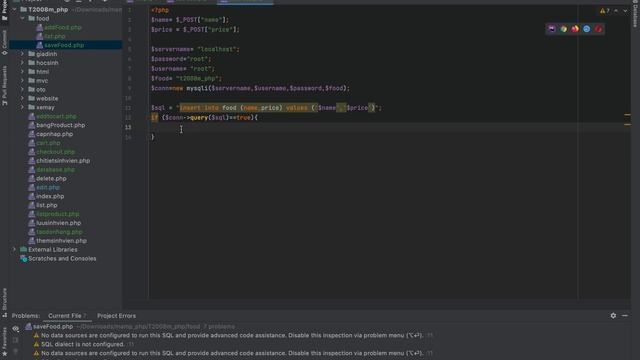Screen dimensions: 640x360
Task: Open the Structure tool window
Action: click(4, 302)
